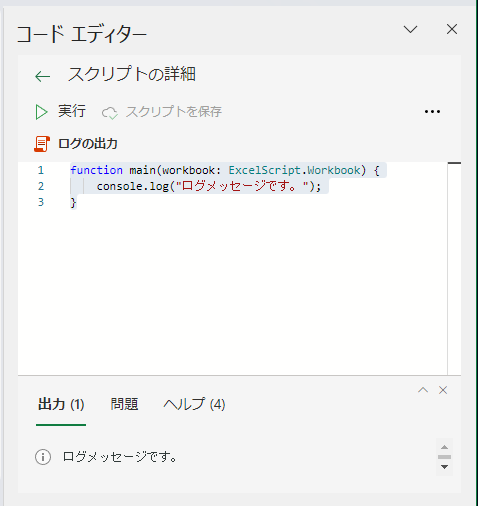Click code line number 3
The height and width of the screenshot is (506, 478).
tap(41, 202)
